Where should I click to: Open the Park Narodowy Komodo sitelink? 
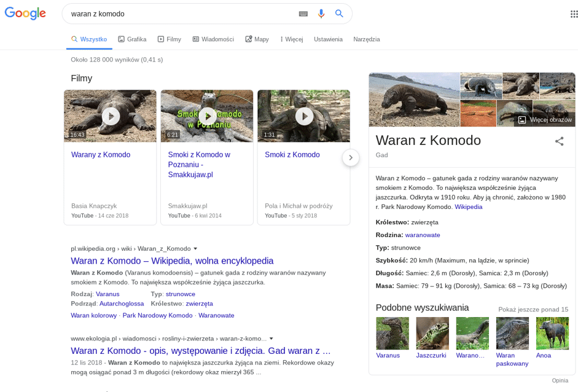pyautogui.click(x=157, y=315)
